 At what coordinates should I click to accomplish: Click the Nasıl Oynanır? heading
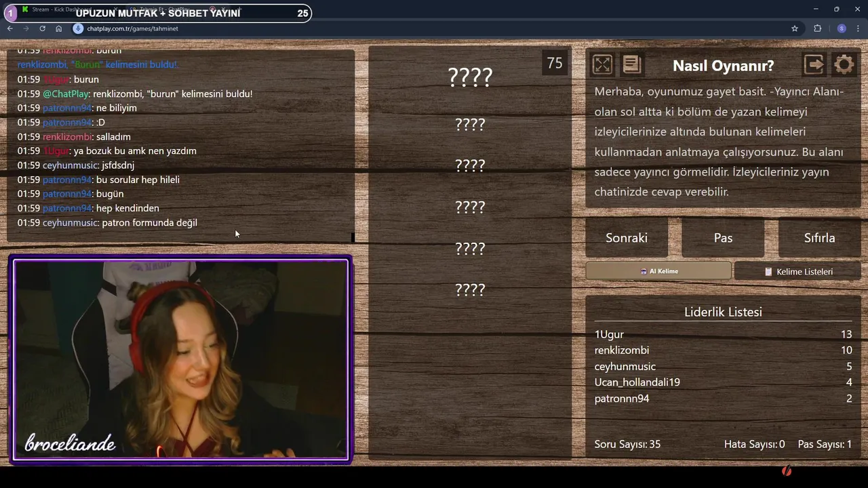[723, 66]
